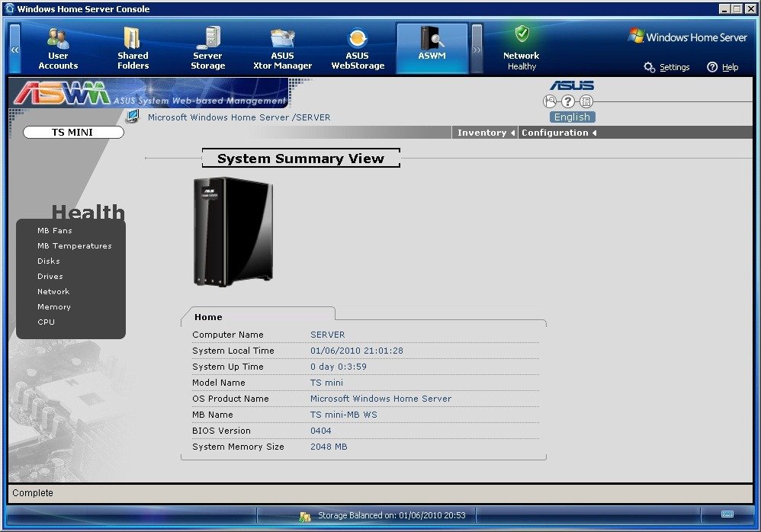
Task: Open the console Settings
Action: [x=667, y=67]
